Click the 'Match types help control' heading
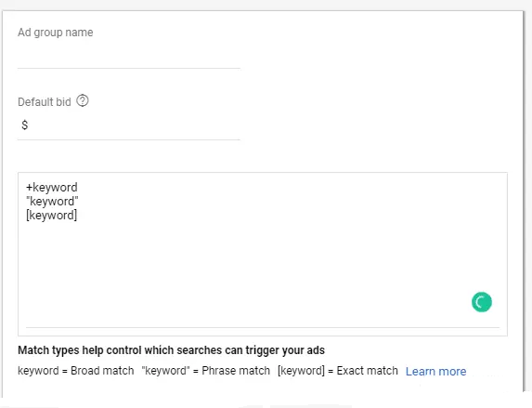Screen dimensions: 532x408 172,349
